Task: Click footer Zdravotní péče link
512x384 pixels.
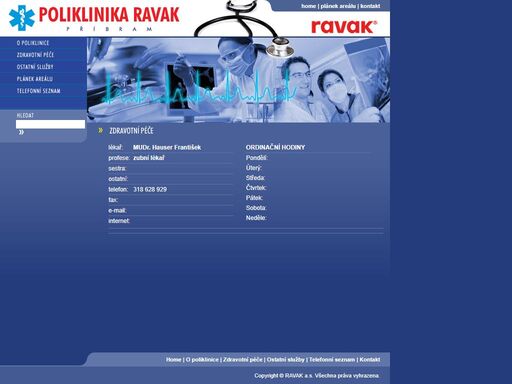Action: (x=243, y=360)
